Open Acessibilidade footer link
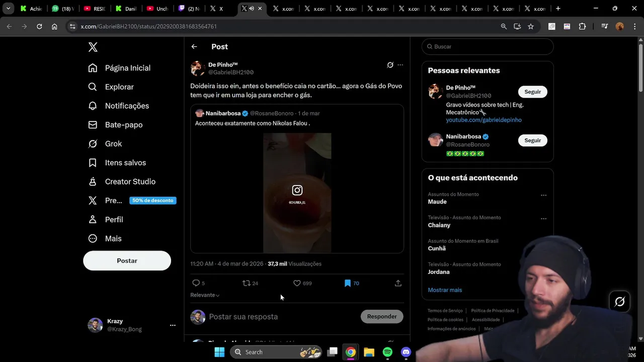644x362 pixels. (486, 320)
